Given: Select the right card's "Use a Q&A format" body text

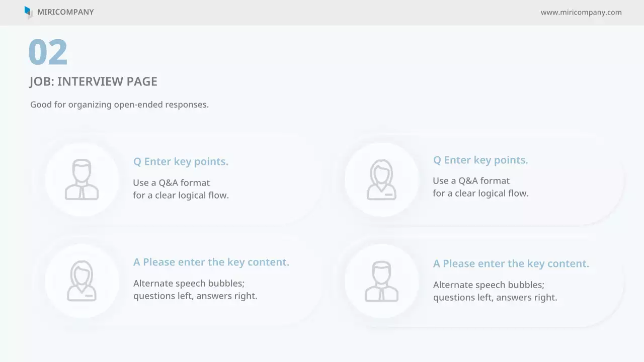Looking at the screenshot, I should [x=471, y=180].
